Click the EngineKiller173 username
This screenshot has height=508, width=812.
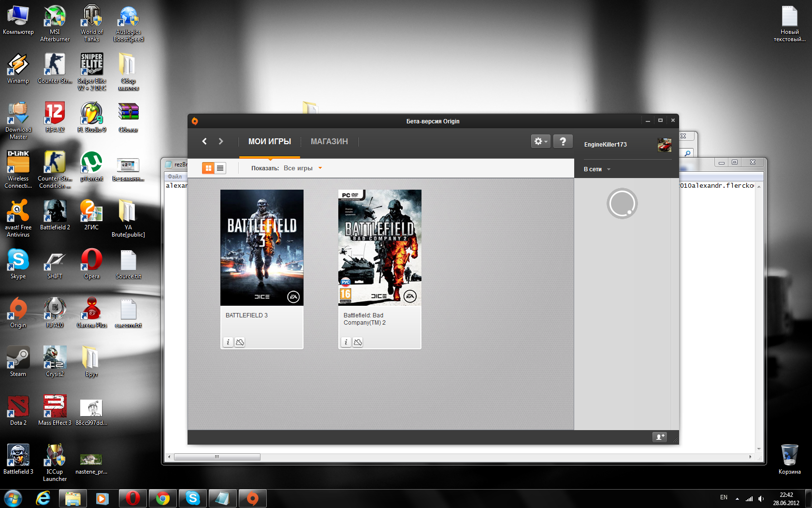[x=605, y=145]
